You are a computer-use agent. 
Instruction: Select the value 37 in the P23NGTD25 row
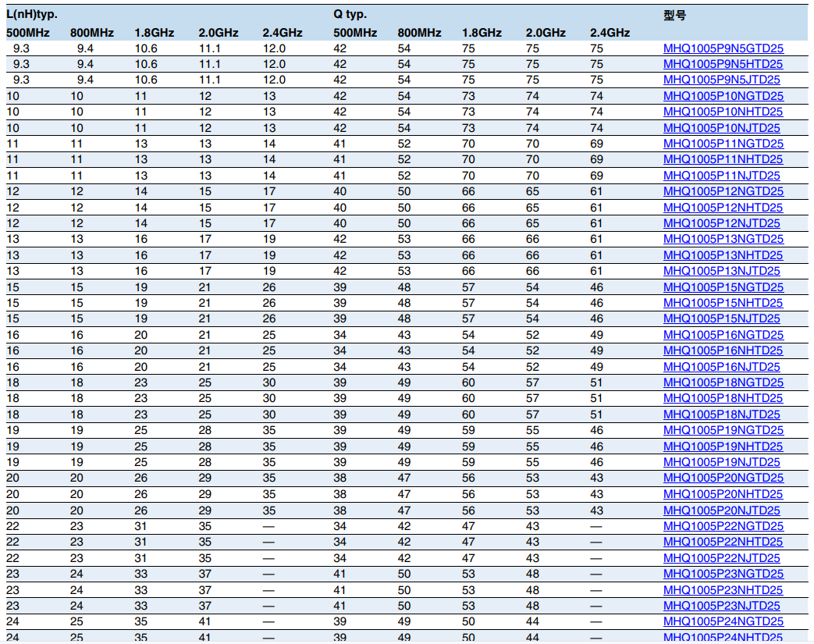(205, 574)
